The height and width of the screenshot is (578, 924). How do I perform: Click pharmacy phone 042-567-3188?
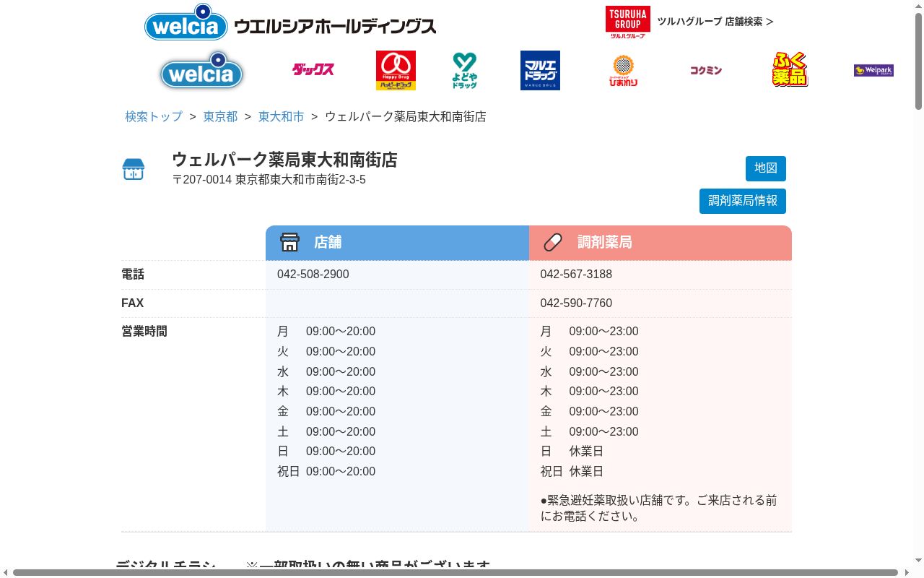click(x=576, y=275)
